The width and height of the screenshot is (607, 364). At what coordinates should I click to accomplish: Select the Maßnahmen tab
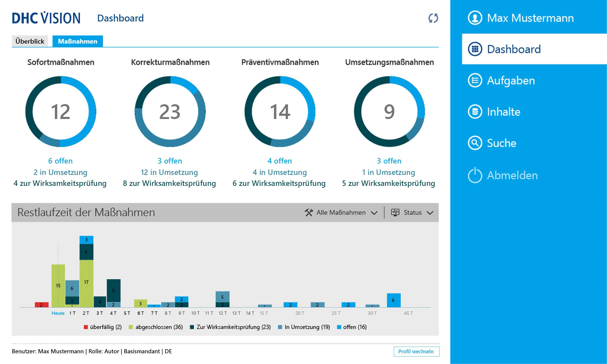coord(77,41)
